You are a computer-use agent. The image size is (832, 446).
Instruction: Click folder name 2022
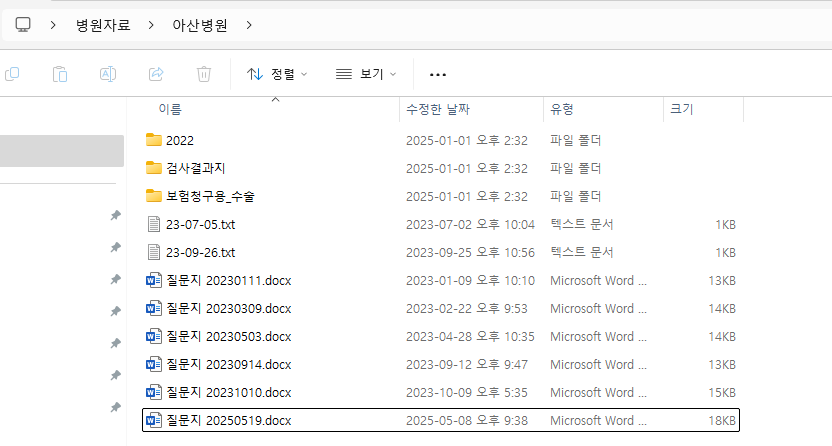[180, 141]
